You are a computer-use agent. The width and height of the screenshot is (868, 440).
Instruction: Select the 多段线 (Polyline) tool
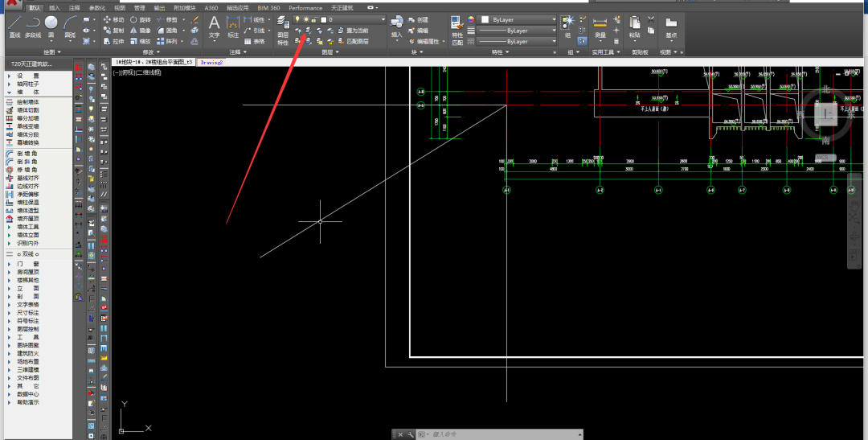pos(33,26)
